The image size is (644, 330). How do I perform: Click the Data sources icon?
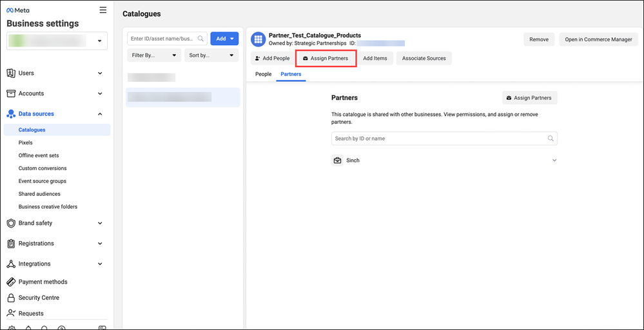coord(11,114)
